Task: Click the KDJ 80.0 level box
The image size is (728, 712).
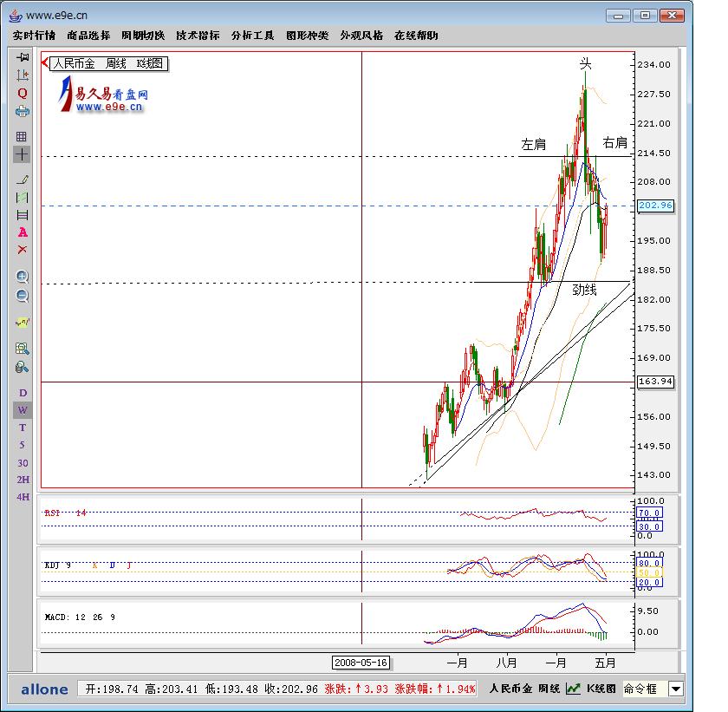Action: [649, 563]
